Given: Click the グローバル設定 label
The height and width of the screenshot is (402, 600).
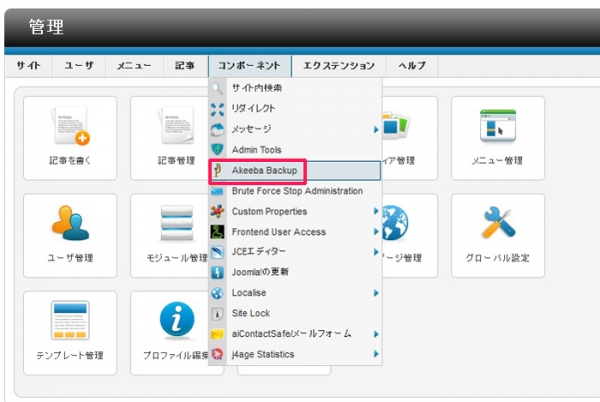Looking at the screenshot, I should point(497,258).
